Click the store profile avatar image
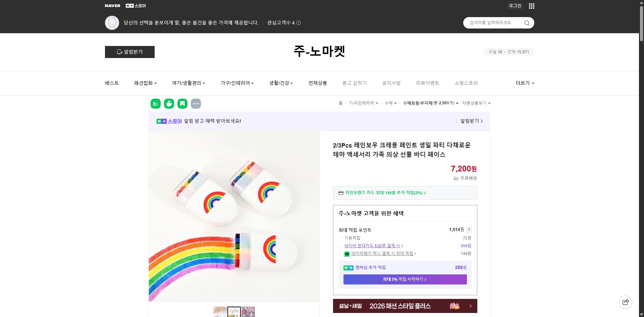Screen dimensions: 644x317 (x=112, y=22)
